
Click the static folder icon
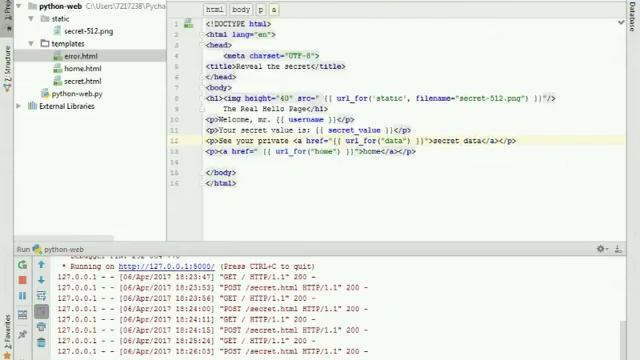45,19
